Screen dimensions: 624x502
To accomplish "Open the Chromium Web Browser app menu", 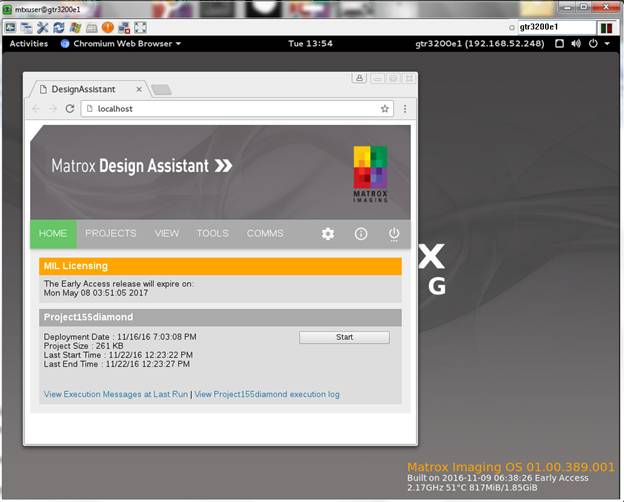I will 121,43.
